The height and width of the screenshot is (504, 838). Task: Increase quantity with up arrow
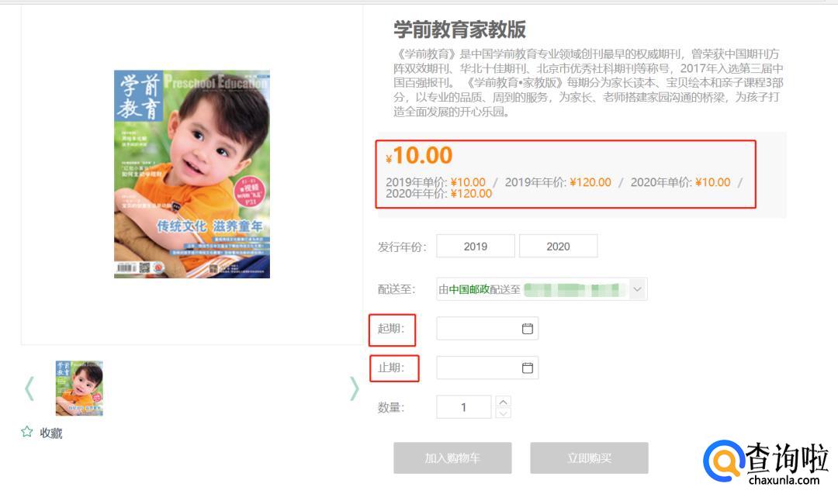pos(504,401)
